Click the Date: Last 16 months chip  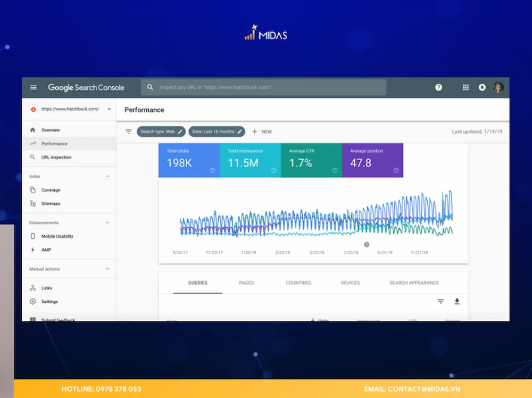(217, 131)
